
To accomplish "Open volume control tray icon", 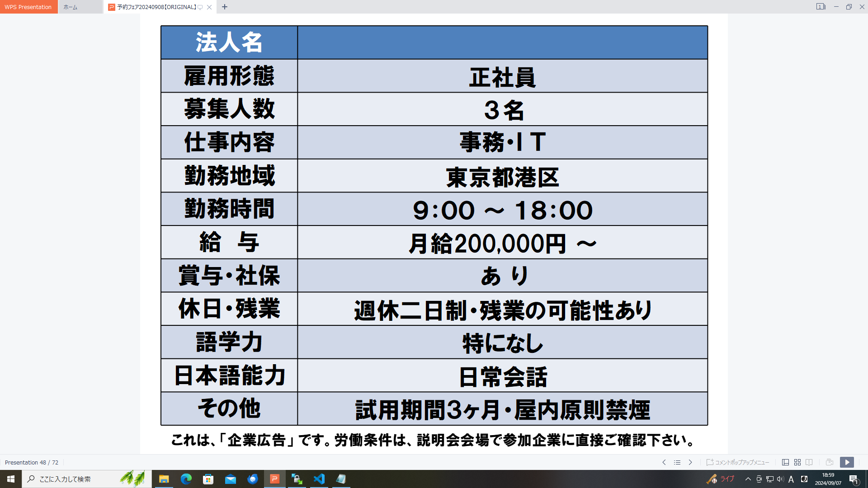I will click(780, 479).
